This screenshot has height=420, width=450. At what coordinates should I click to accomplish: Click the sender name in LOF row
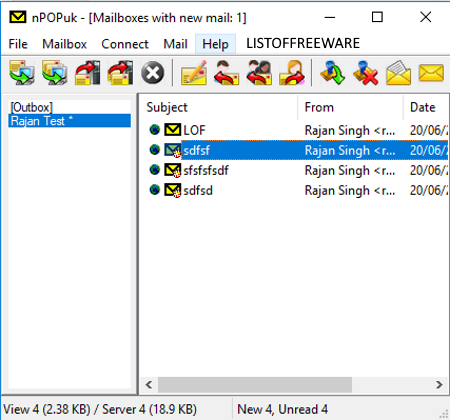[x=350, y=130]
